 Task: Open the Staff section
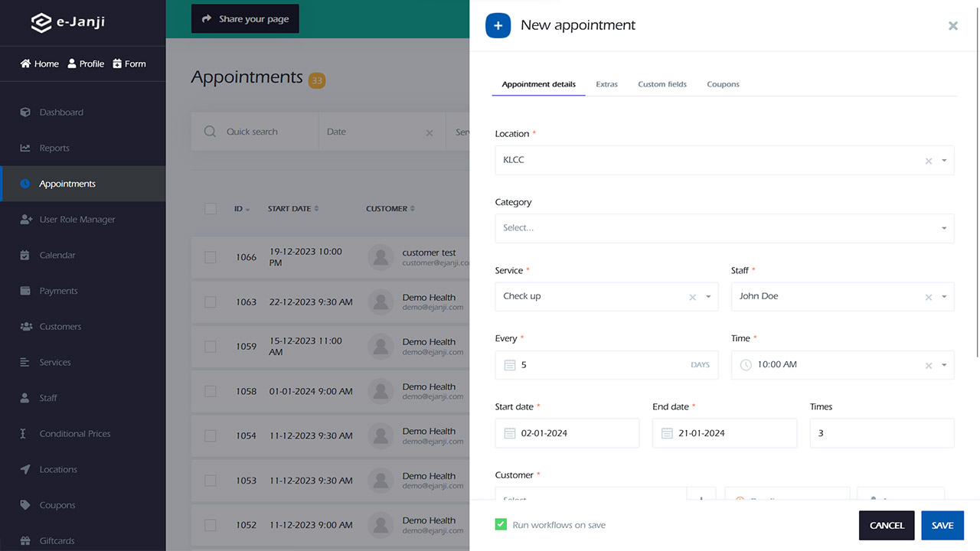(x=83, y=398)
